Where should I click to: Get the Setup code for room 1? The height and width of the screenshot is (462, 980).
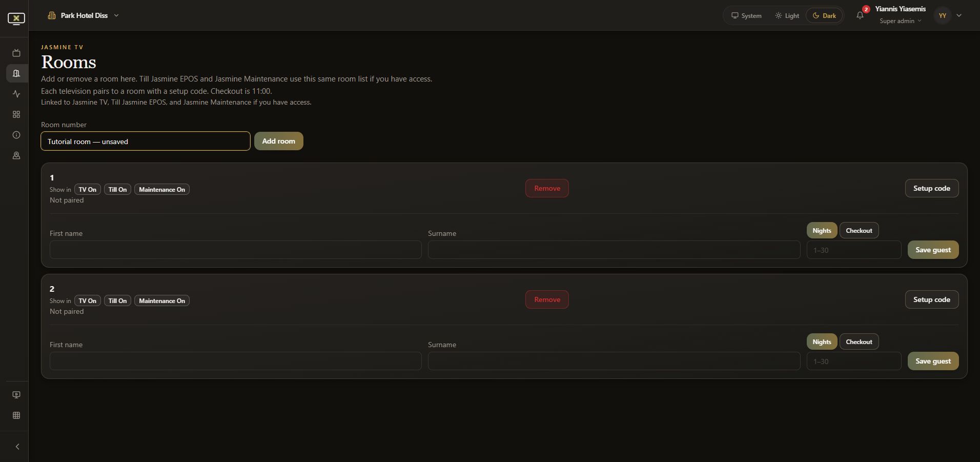932,188
